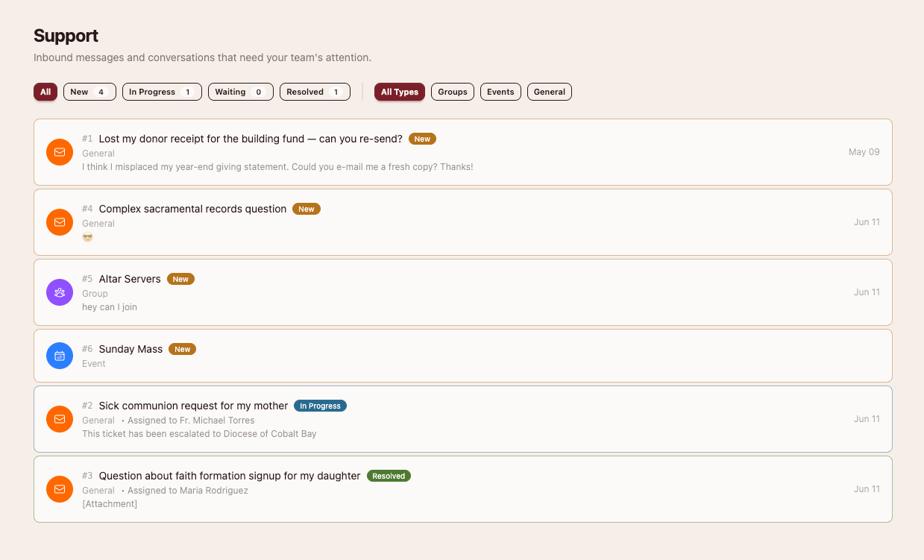The width and height of the screenshot is (924, 560).
Task: Open the lost donor receipt ticket
Action: [462, 152]
